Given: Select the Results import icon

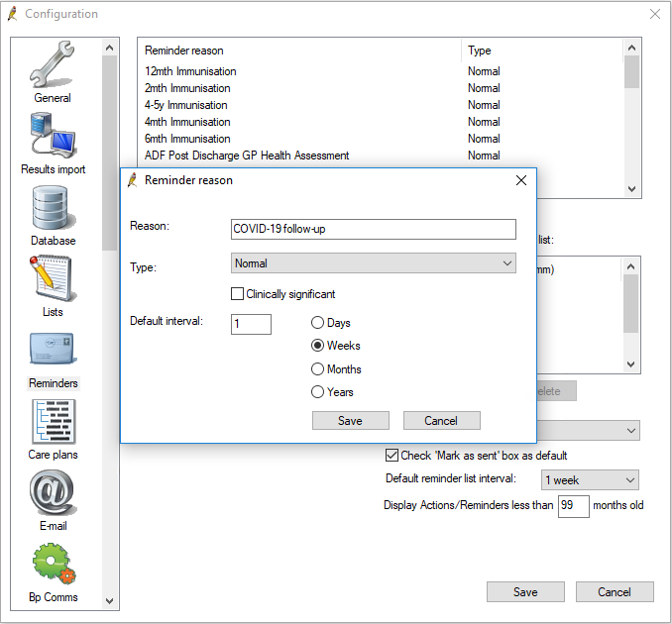Looking at the screenshot, I should coord(53,137).
